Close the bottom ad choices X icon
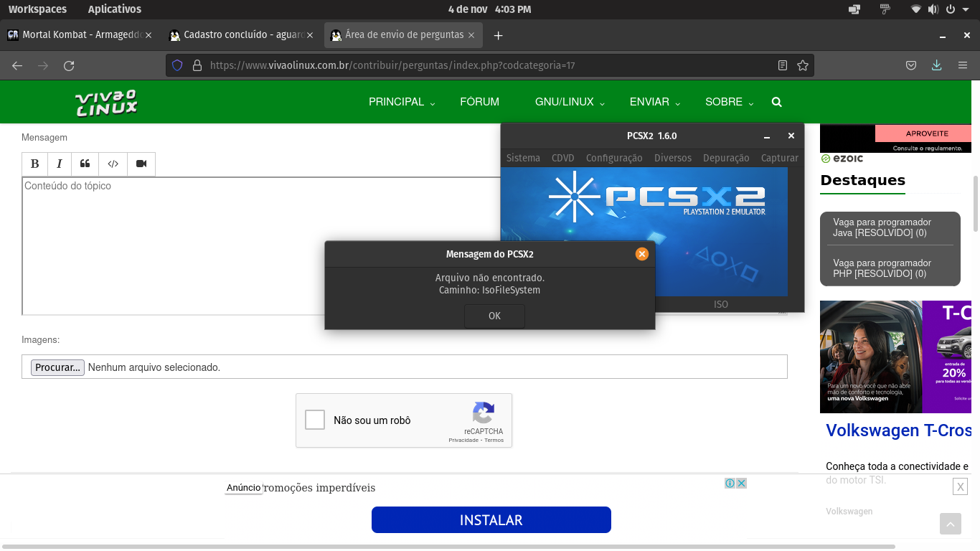980x551 pixels. 741,483
